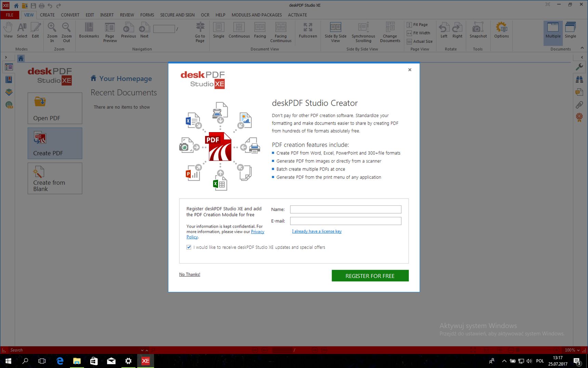Click Create from Blank tile
This screenshot has height=368, width=588.
coord(55,178)
